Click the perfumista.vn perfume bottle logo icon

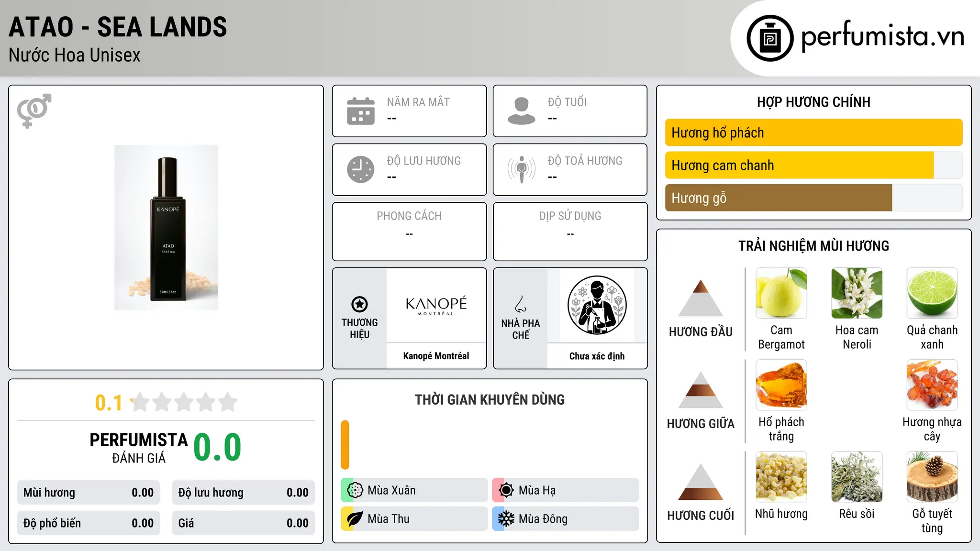coord(770,38)
